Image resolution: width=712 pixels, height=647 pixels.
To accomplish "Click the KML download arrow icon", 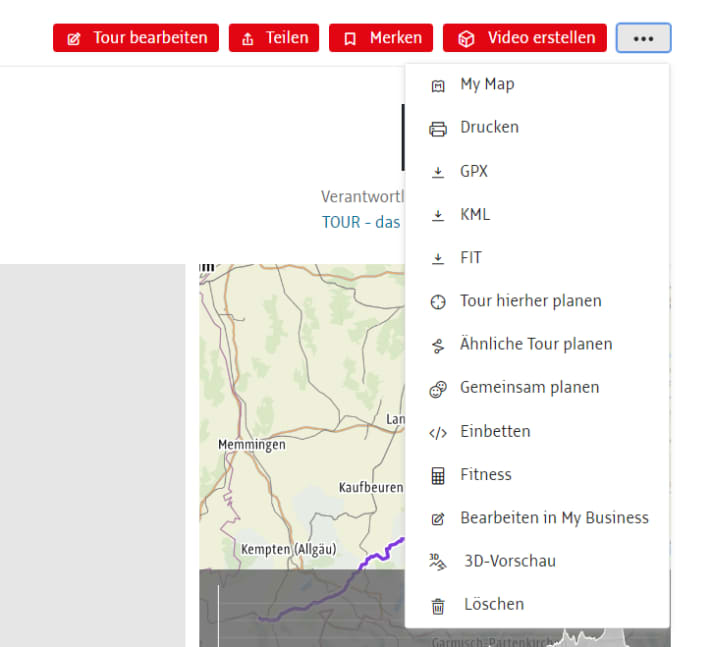I will [x=437, y=215].
